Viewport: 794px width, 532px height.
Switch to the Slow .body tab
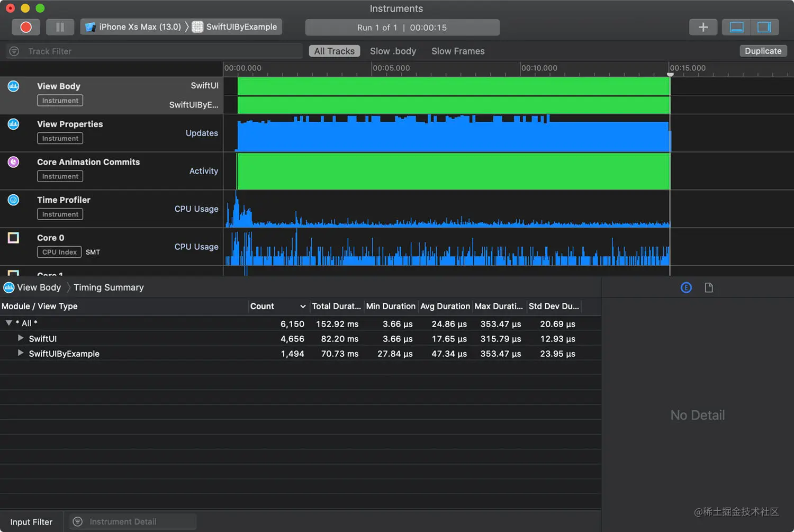coord(393,51)
